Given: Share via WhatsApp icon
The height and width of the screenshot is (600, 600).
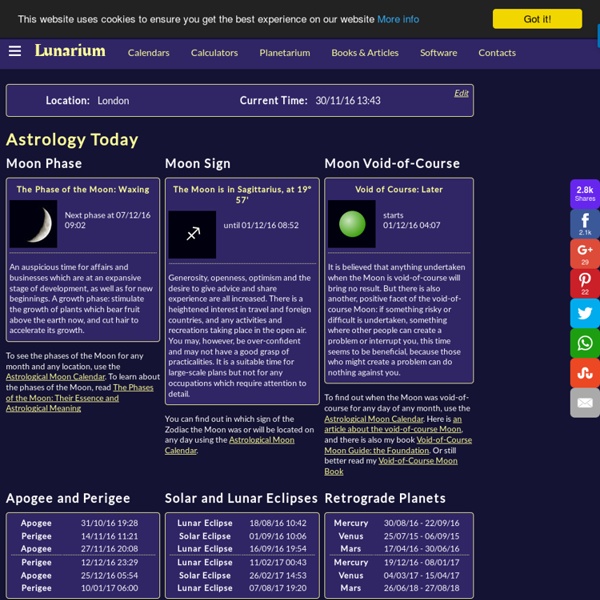Looking at the screenshot, I should (585, 343).
